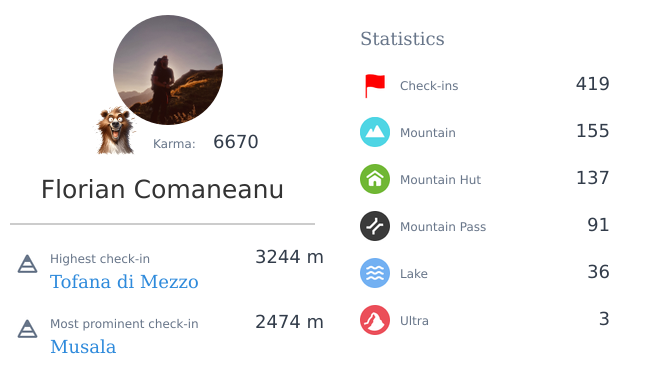Click the Karma score 6670
650x385 pixels.
pos(236,142)
